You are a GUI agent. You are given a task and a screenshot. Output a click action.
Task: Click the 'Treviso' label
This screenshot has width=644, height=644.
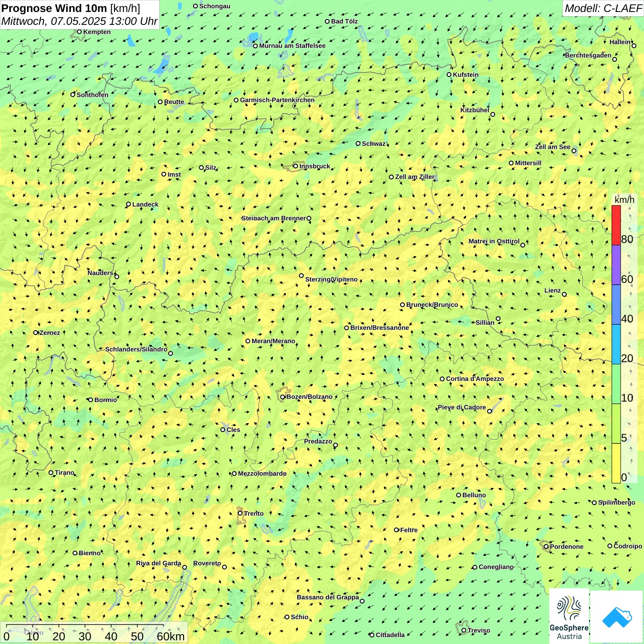(479, 630)
